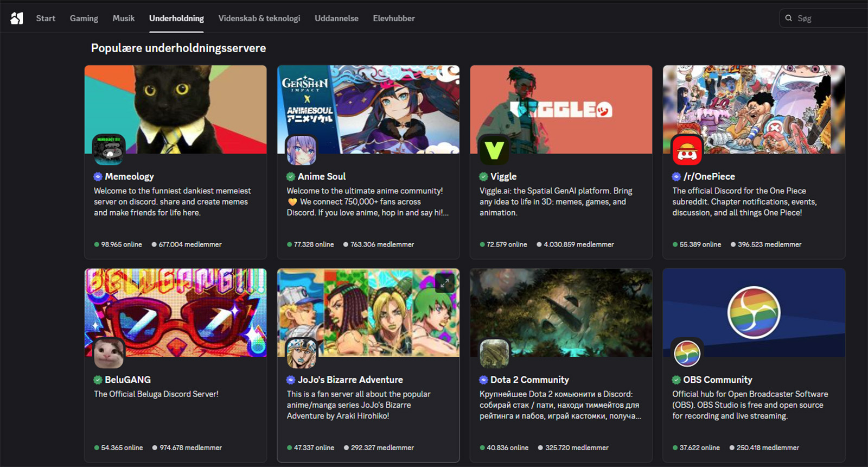The width and height of the screenshot is (868, 467).
Task: Click the partner badge beside Dota 2 Community
Action: pyautogui.click(x=484, y=380)
